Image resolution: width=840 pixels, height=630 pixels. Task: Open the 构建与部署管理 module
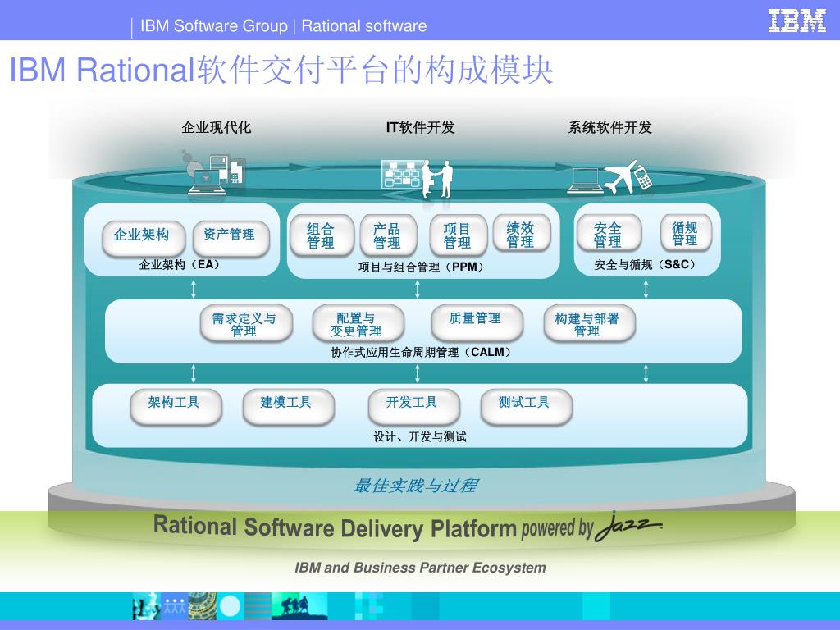click(588, 323)
